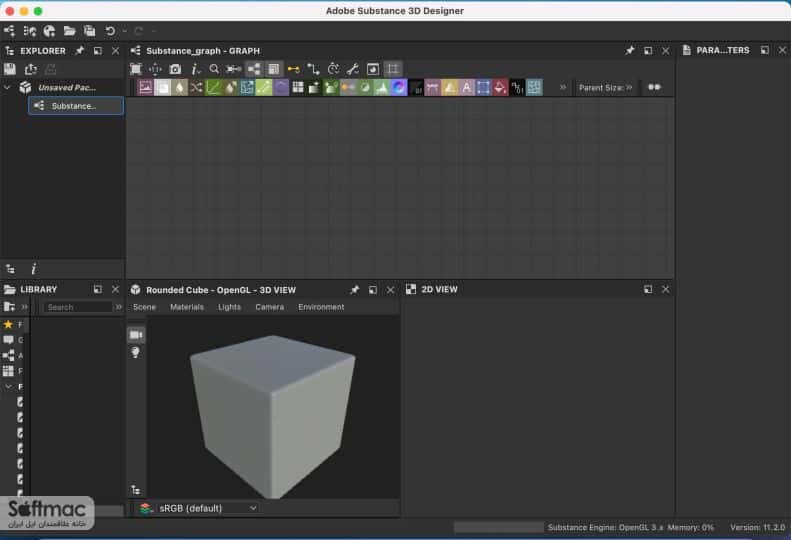Screen dimensions: 791x540
Task: Select the Substance graph item in Explorer
Action: tap(76, 106)
